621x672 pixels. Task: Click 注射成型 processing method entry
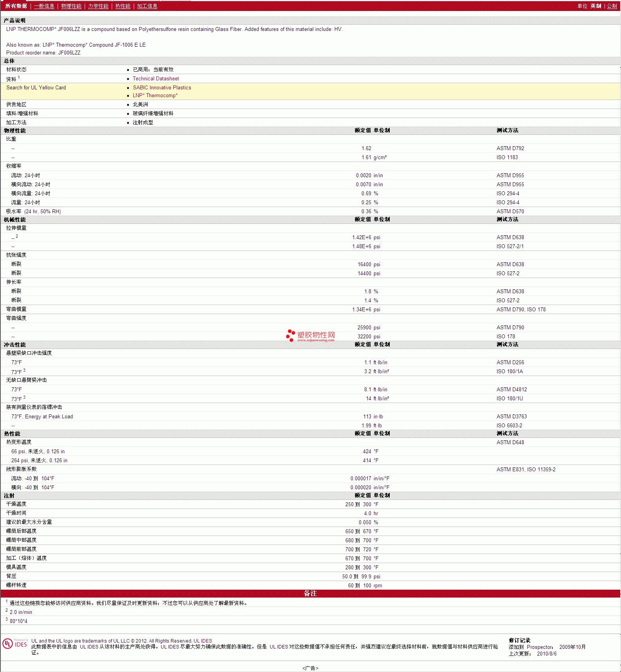click(x=143, y=122)
